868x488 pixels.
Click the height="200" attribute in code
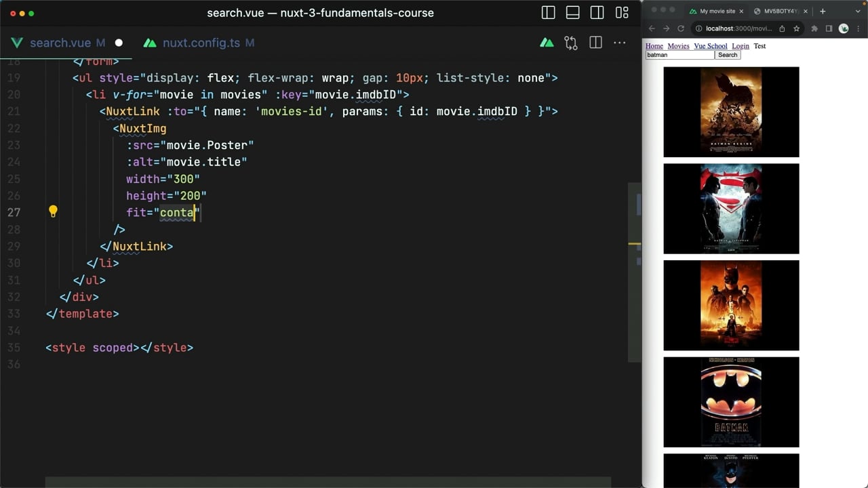166,195
